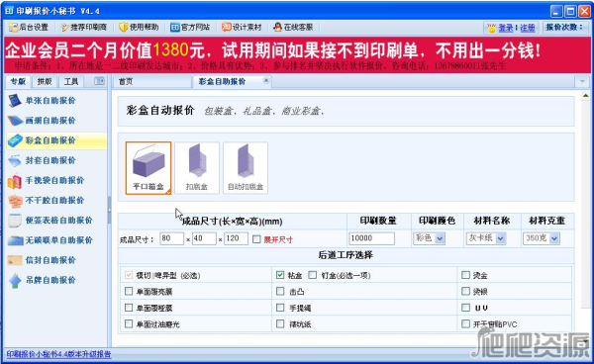Collapse the sidebar panel toggle icon
594x364 pixels.
coord(99,81)
